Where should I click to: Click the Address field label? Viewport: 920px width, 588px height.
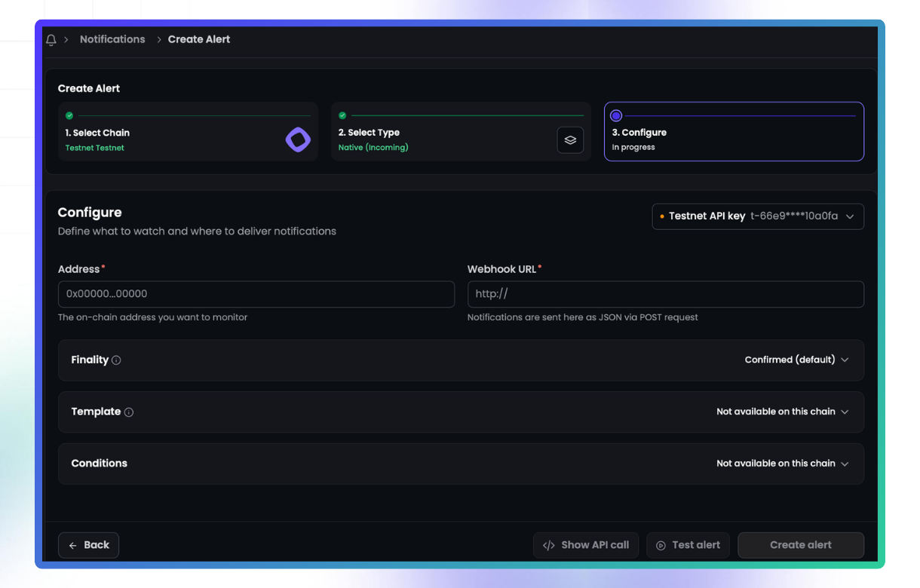[x=79, y=269]
